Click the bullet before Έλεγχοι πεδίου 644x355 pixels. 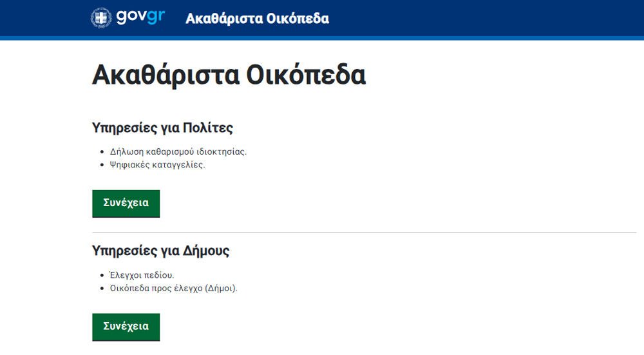coord(102,276)
